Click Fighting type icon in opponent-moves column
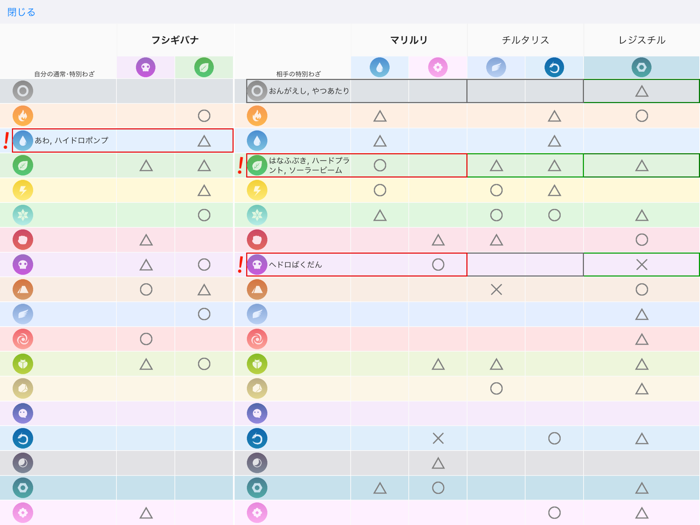 pos(257,240)
